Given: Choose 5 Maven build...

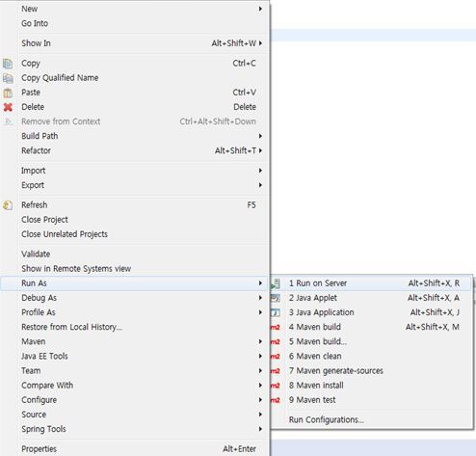Looking at the screenshot, I should point(371,341).
